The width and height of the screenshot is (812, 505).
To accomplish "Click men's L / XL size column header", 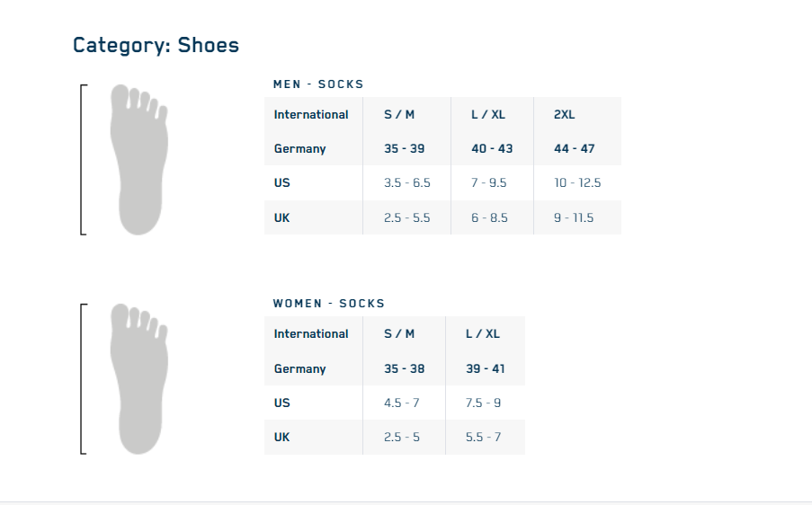I will [x=488, y=115].
